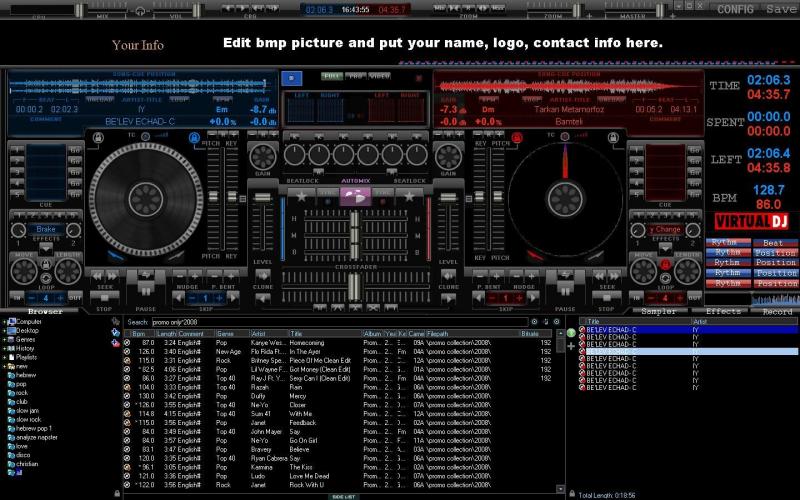Open the left deck effects dropdown arrow
The height and width of the screenshot is (500, 800).
(46, 249)
